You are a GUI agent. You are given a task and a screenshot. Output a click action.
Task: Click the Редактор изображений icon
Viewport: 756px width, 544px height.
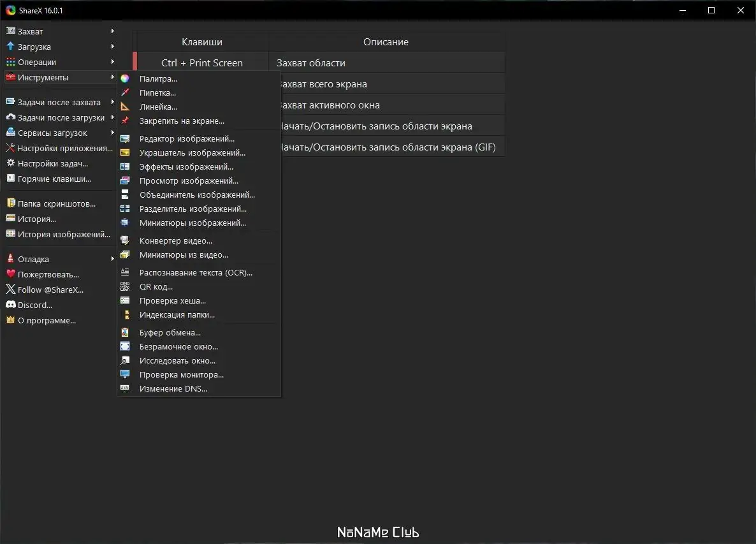point(125,138)
